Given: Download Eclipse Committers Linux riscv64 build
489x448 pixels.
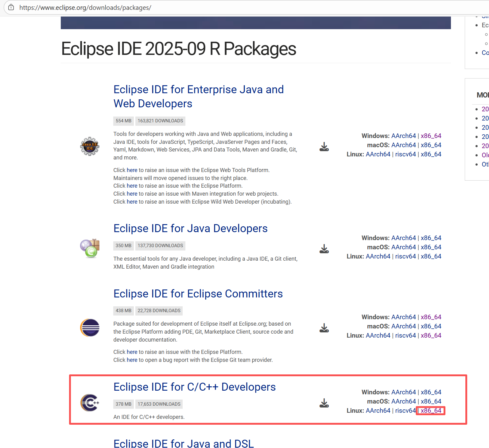Looking at the screenshot, I should [x=405, y=335].
